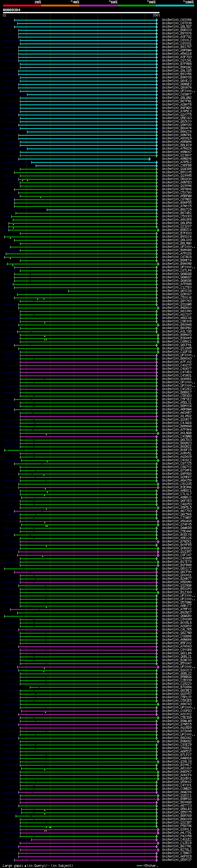Select hit label UniRef100_B9RXX3

(177, 30)
